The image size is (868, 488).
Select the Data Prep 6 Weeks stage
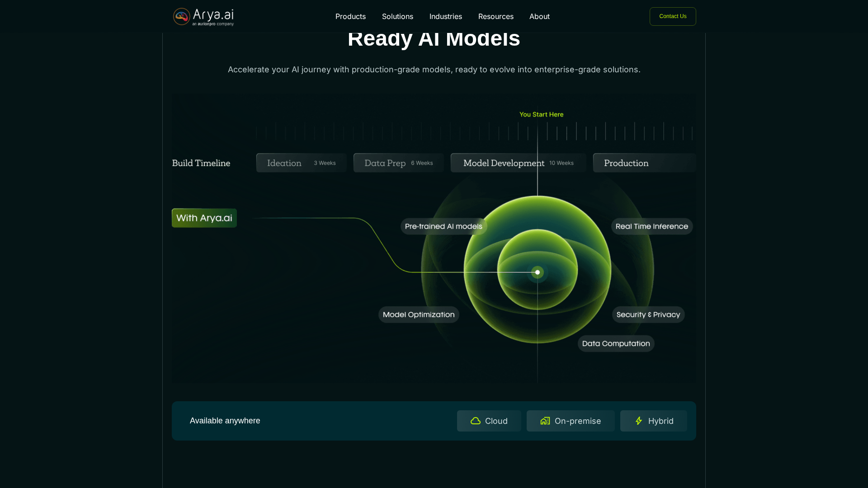(x=398, y=163)
